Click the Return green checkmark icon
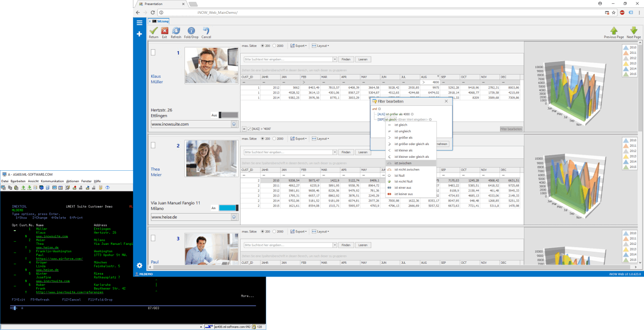 tap(154, 31)
